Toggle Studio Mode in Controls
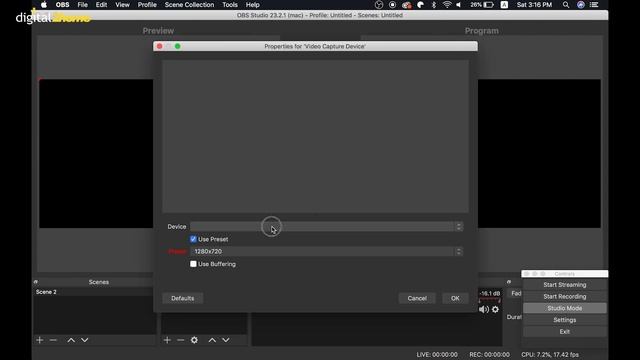640x360 pixels. [564, 308]
